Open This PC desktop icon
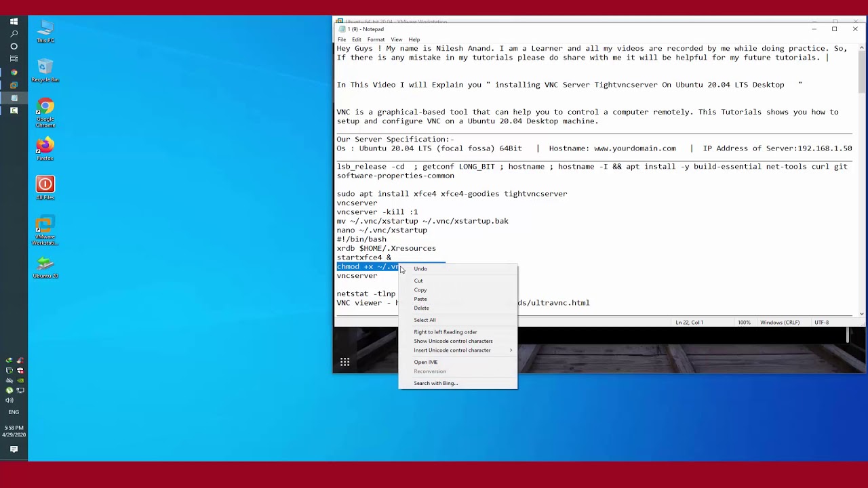The height and width of the screenshot is (488, 868). click(x=45, y=32)
